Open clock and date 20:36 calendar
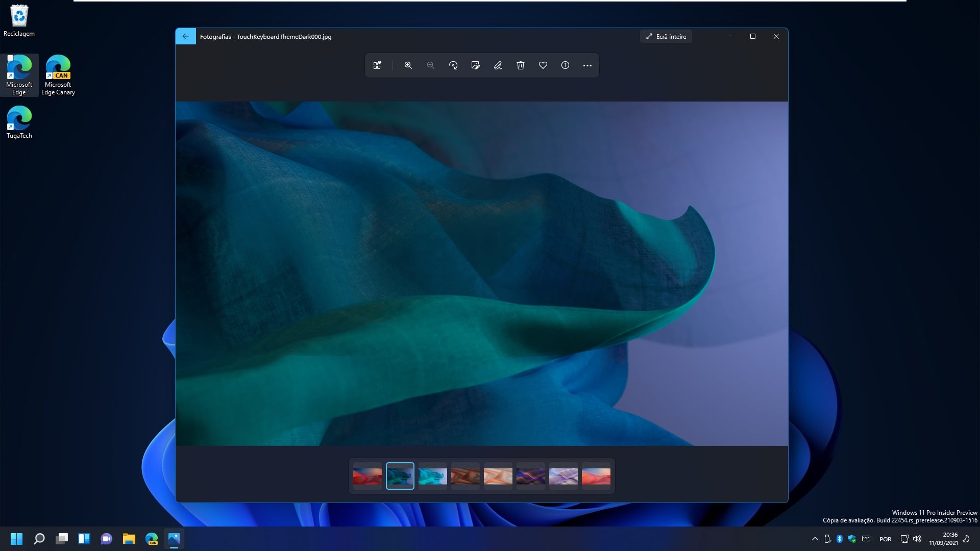Image resolution: width=980 pixels, height=551 pixels. (943, 539)
